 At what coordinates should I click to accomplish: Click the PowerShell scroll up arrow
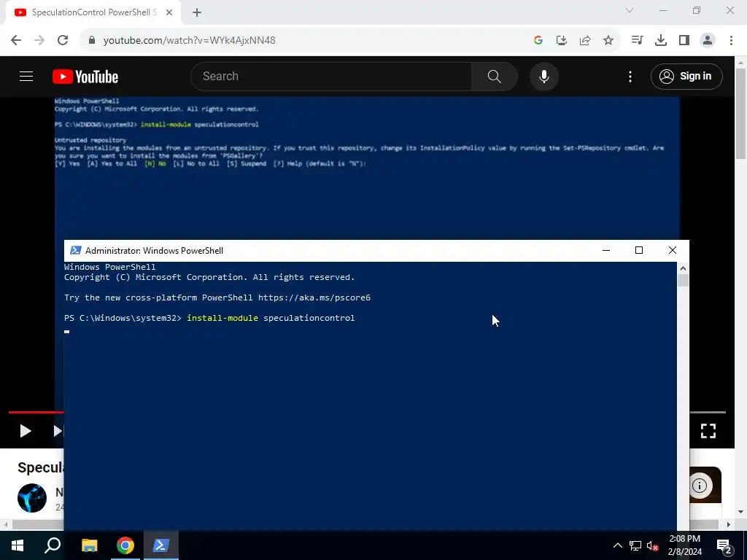click(x=683, y=268)
